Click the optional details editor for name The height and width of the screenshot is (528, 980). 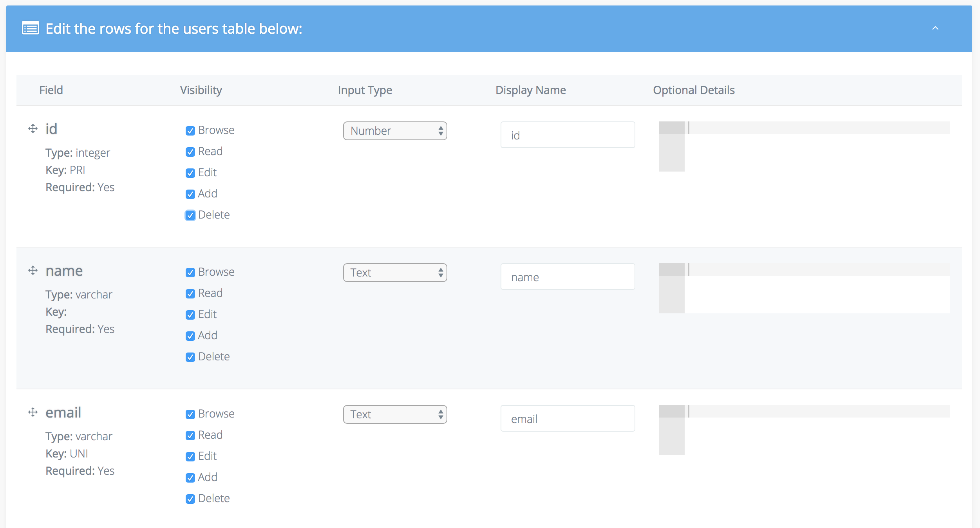[804, 288]
